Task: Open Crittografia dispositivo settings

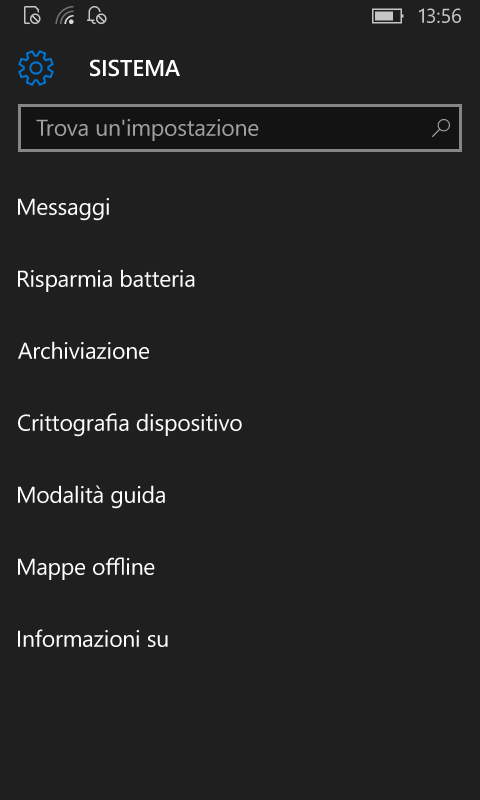Action: point(240,423)
